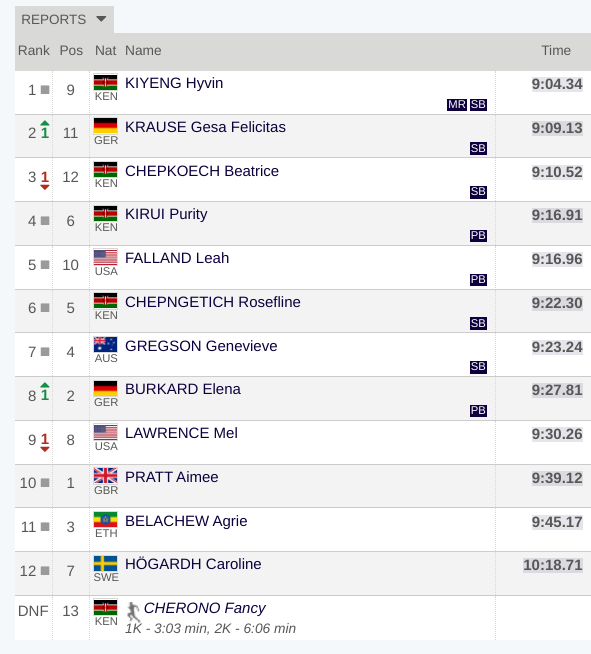Click the MR badge for KIYENG Hyvin

point(457,105)
